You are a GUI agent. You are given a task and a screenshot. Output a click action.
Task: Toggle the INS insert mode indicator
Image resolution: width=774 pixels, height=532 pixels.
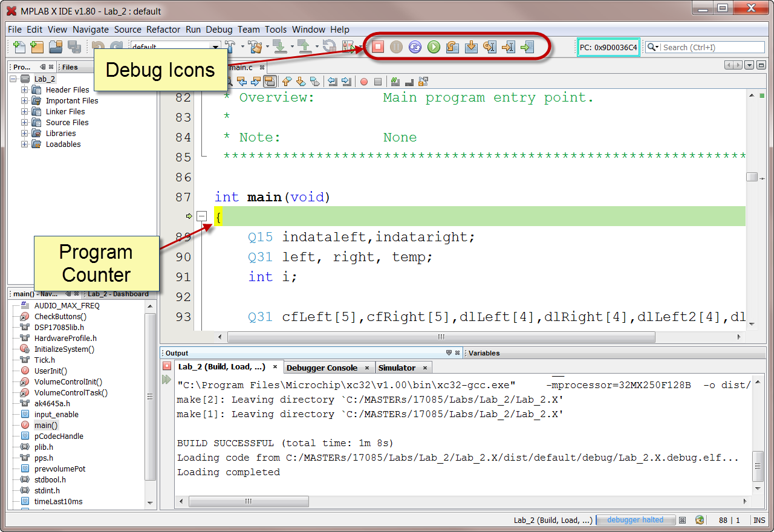coord(759,520)
